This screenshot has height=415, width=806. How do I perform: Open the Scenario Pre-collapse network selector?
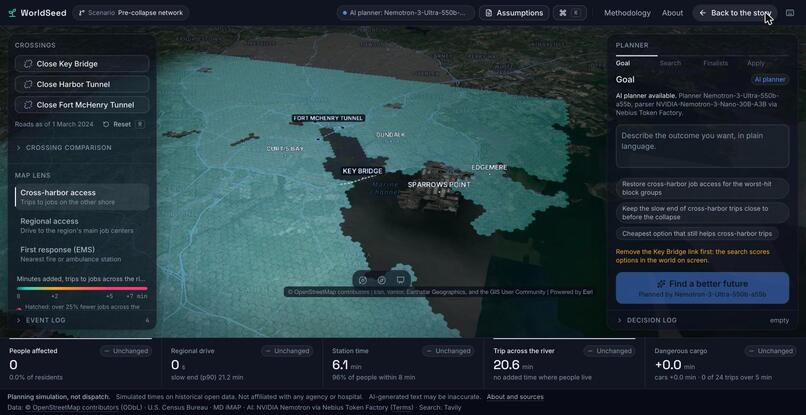click(x=131, y=13)
